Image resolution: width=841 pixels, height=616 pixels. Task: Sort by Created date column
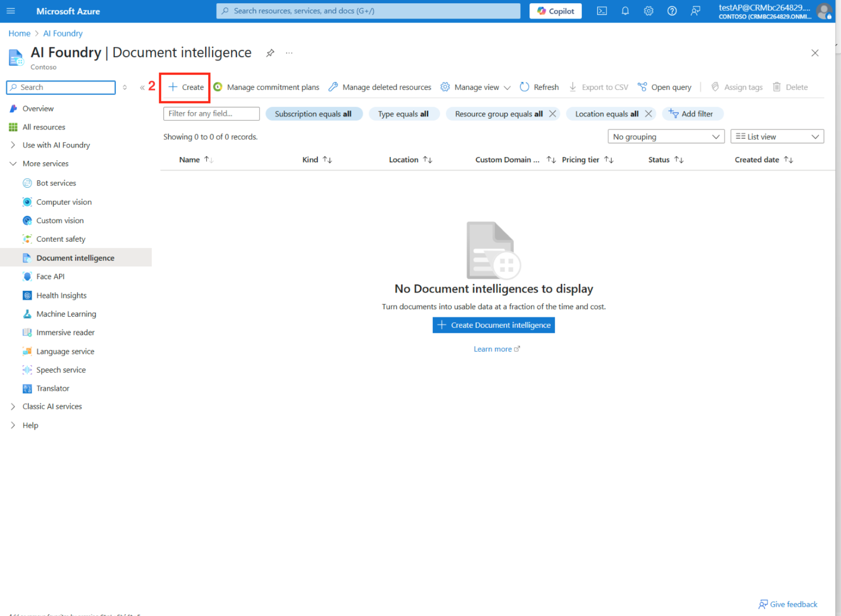click(x=764, y=160)
